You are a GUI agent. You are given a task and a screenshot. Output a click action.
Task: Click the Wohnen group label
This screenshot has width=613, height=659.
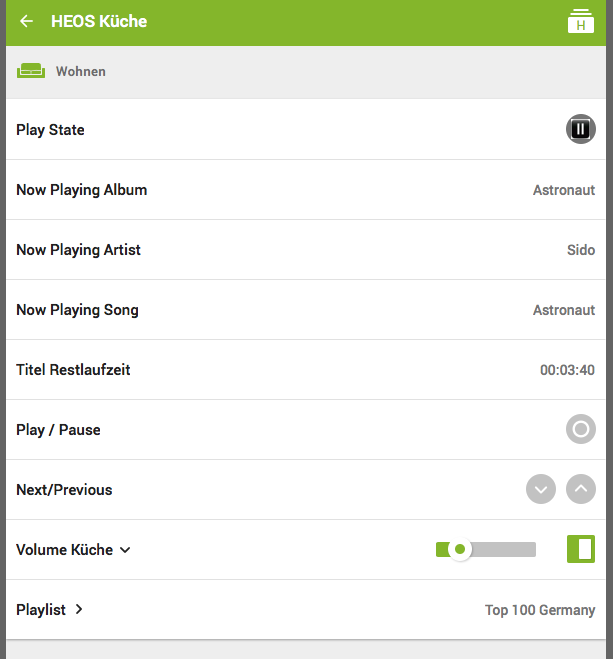pos(81,72)
